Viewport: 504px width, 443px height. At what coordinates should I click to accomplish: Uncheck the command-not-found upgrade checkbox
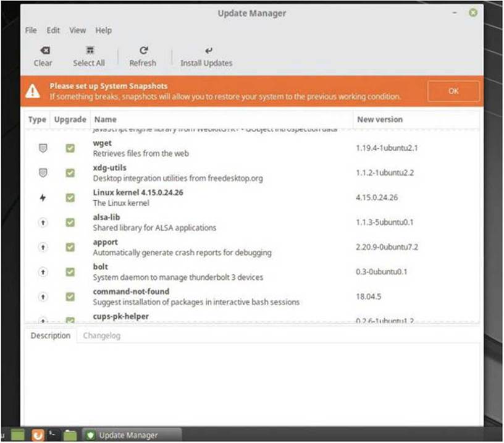click(x=70, y=297)
